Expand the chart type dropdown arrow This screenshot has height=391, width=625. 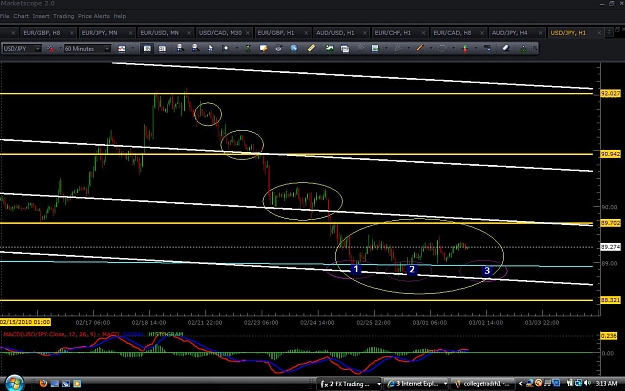(x=132, y=49)
